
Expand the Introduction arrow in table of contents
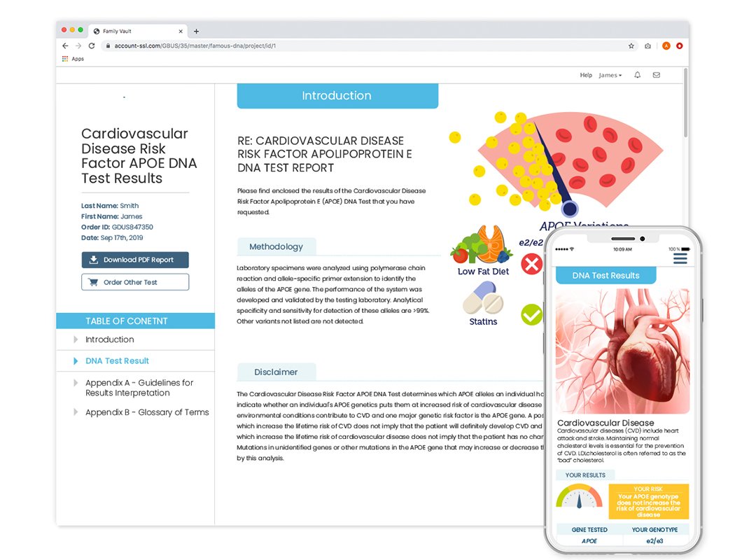(76, 339)
